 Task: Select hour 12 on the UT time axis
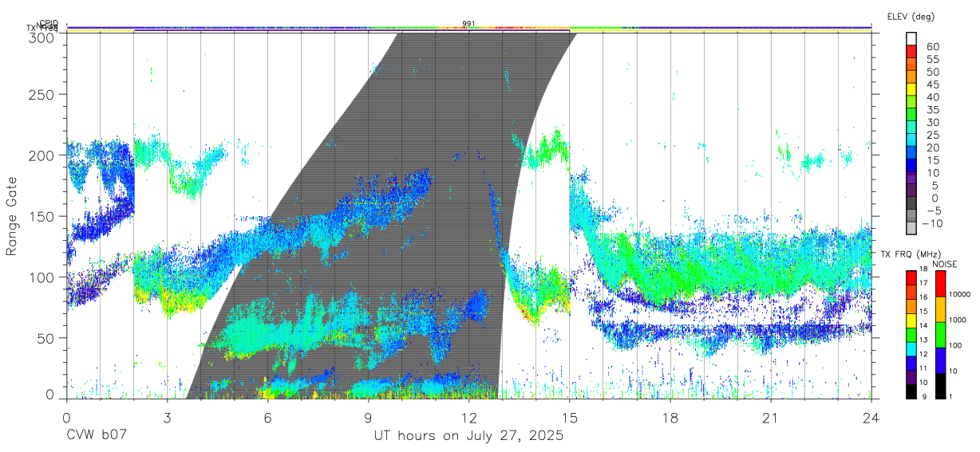click(468, 418)
